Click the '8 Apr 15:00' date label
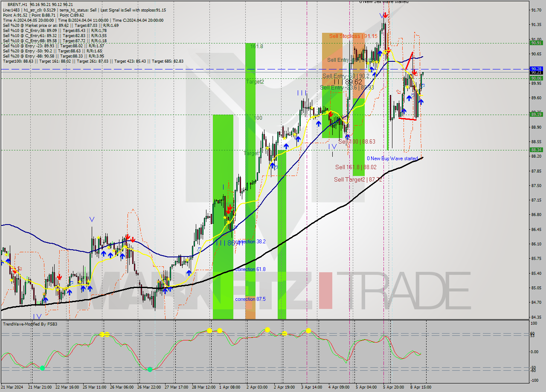 point(421,387)
